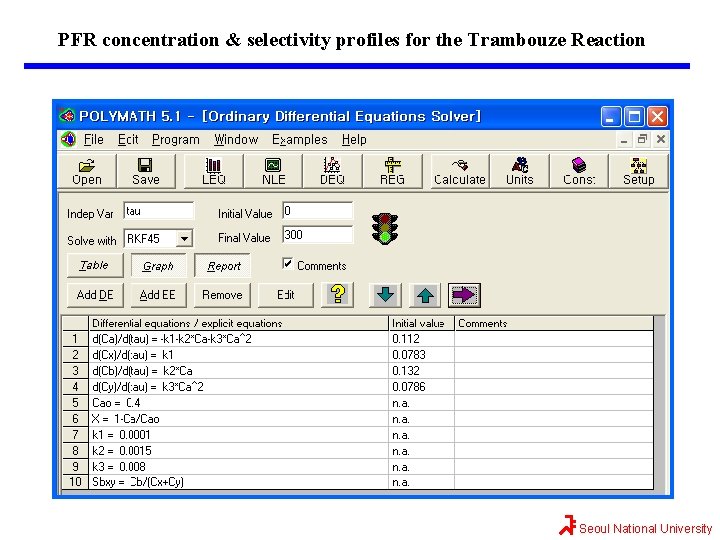This screenshot has width=720, height=540.
Task: Click the Remove button
Action: (222, 295)
